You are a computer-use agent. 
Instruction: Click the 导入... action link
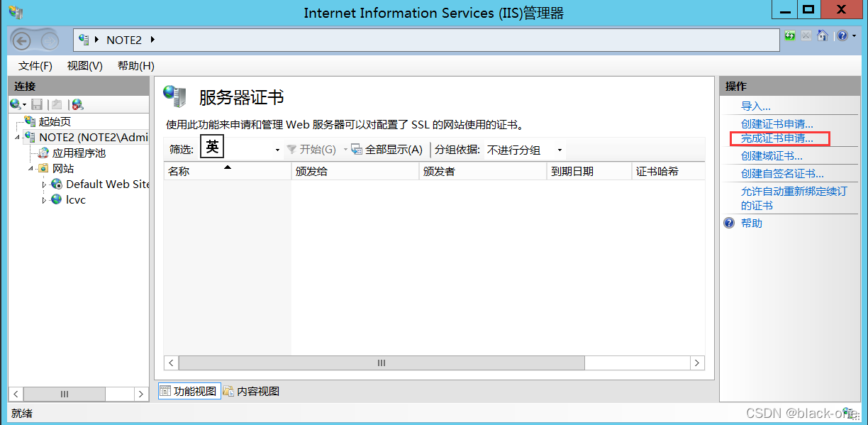tap(756, 106)
